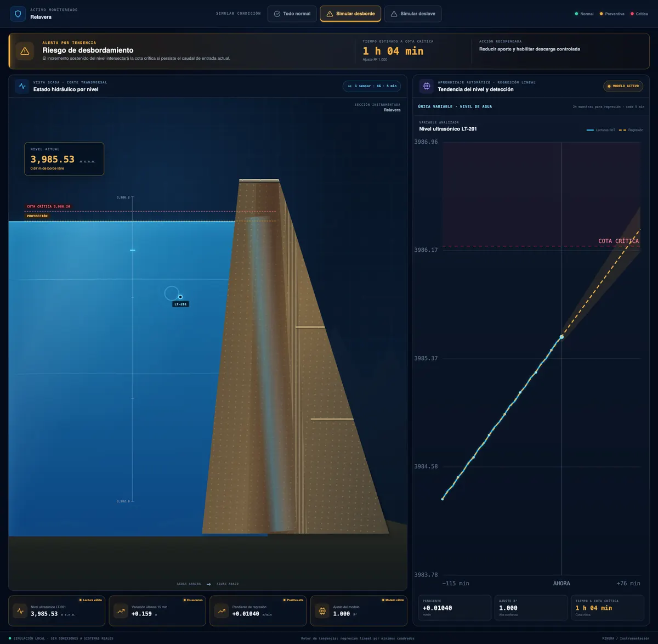Screen dimensions: 658x644
Task: Click the chip icon in Ajuste del modelo card
Action: coord(322,611)
